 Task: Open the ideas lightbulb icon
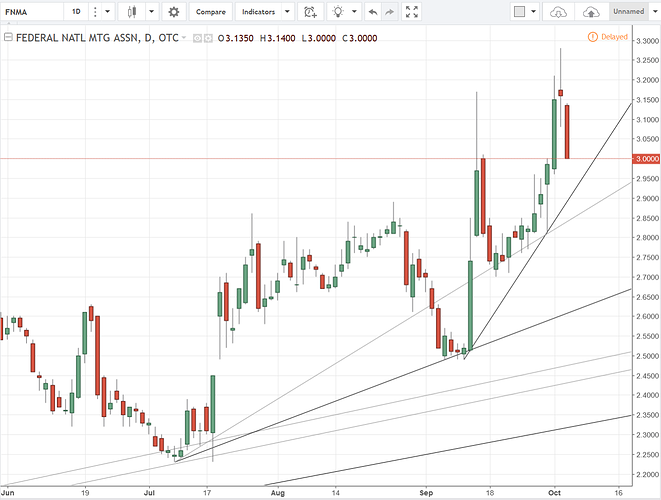(x=338, y=12)
